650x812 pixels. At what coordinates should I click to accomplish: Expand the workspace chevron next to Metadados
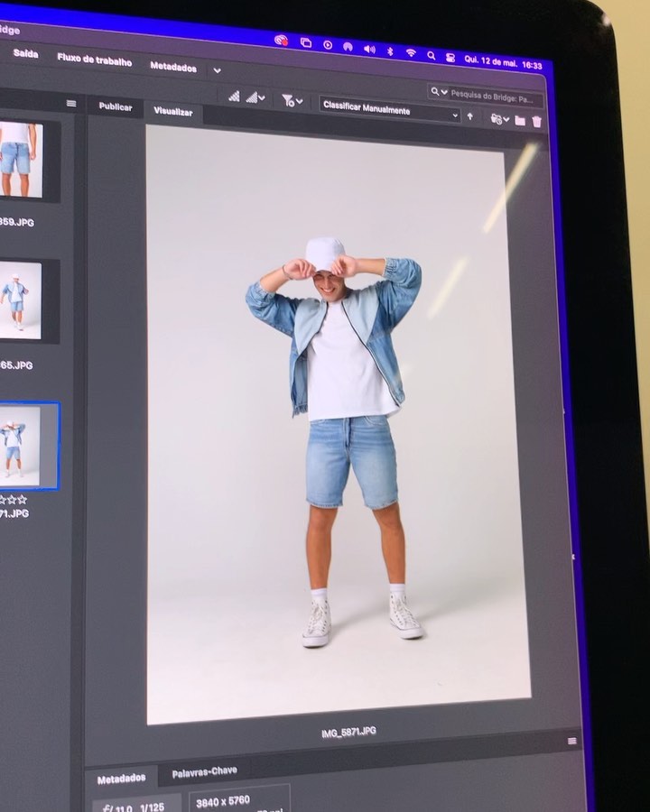click(x=217, y=69)
